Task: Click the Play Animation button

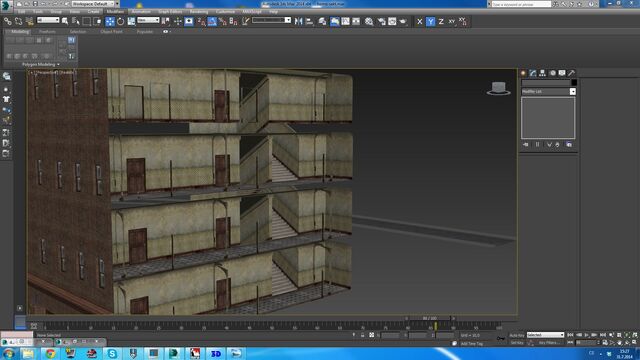Action: tap(587, 335)
